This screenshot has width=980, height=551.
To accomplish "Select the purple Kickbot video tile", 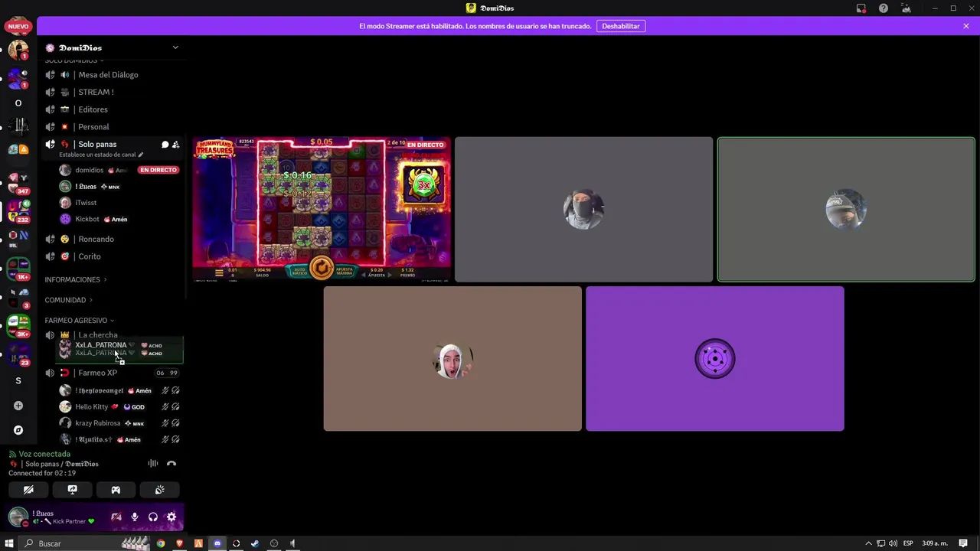I will [715, 359].
